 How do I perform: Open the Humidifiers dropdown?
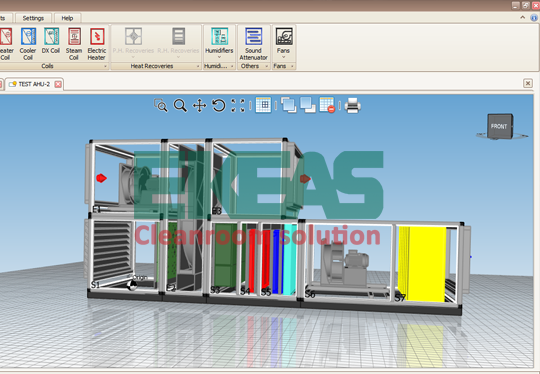[219, 43]
